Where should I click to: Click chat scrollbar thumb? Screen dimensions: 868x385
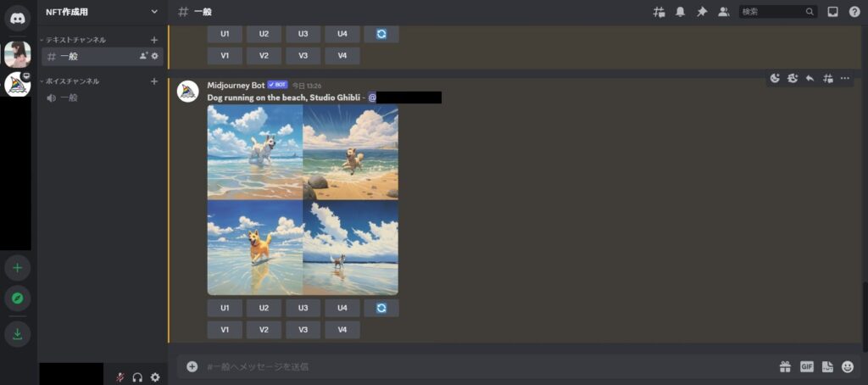tap(865, 316)
